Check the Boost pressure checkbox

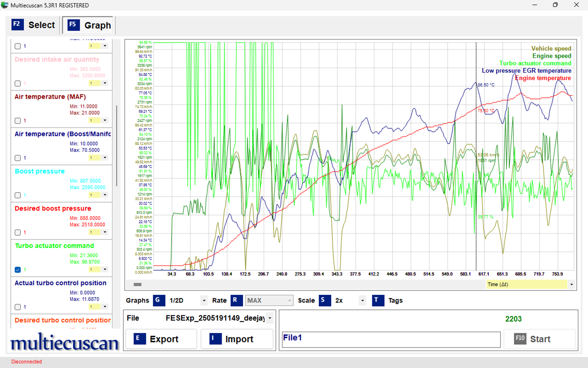coord(18,195)
